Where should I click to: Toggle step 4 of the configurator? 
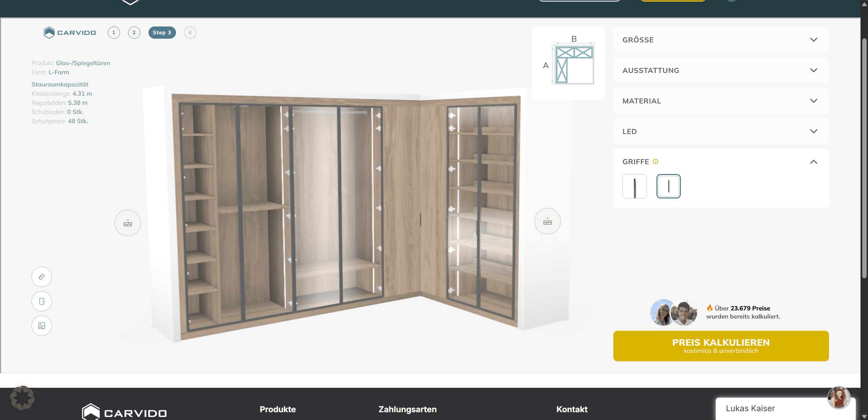click(190, 33)
